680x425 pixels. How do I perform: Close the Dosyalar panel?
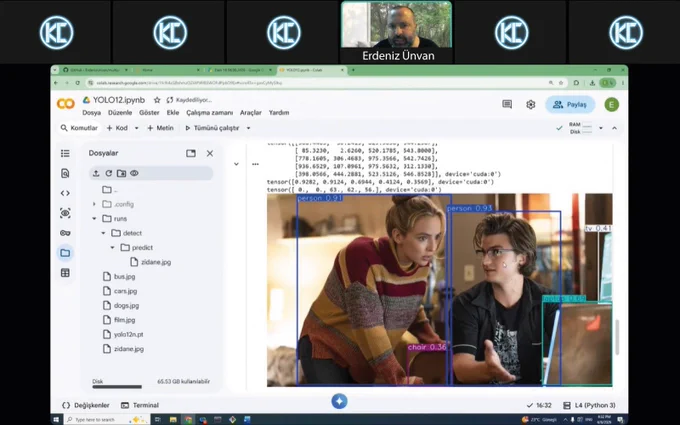(x=210, y=153)
